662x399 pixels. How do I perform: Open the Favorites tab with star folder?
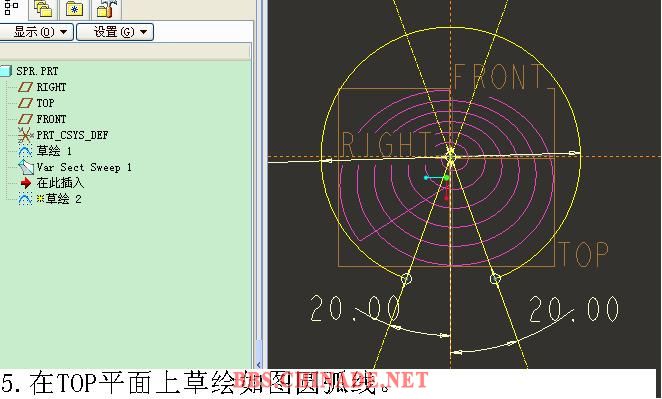74,8
